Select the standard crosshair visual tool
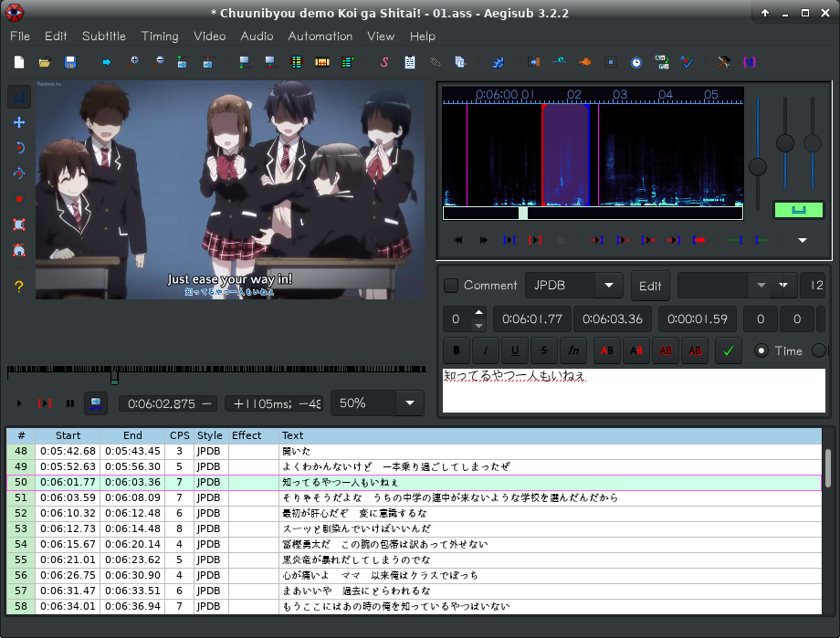Viewport: 840px width, 638px height. tap(19, 97)
